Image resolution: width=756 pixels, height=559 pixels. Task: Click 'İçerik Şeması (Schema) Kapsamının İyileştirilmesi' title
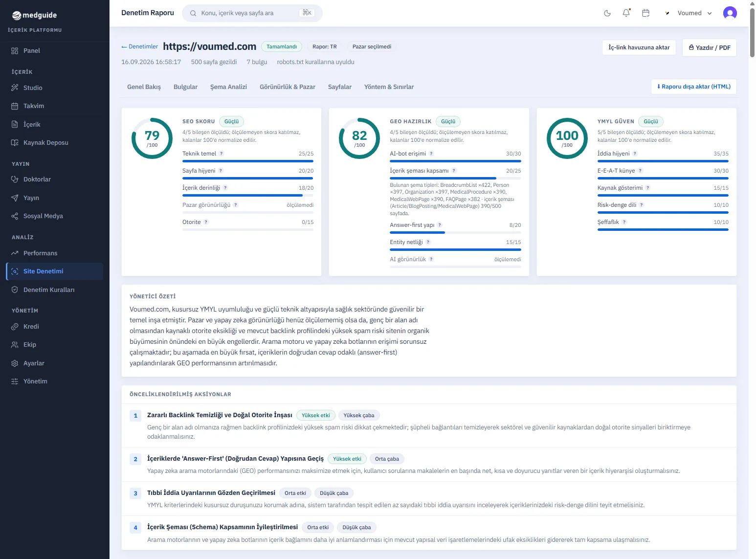[x=222, y=527]
